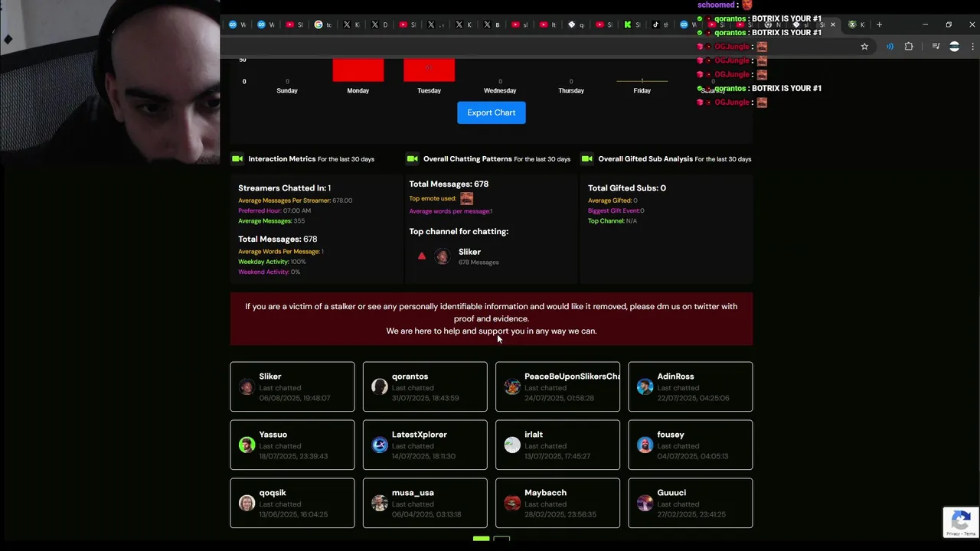The width and height of the screenshot is (980, 551).
Task: Click 'Biggest Gift Event:0' text
Action: [616, 210]
